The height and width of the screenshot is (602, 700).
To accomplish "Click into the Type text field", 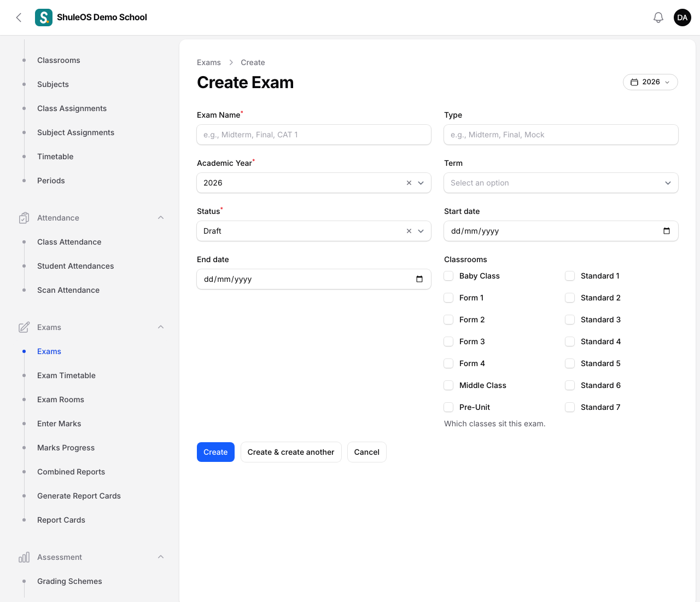I will [561, 135].
